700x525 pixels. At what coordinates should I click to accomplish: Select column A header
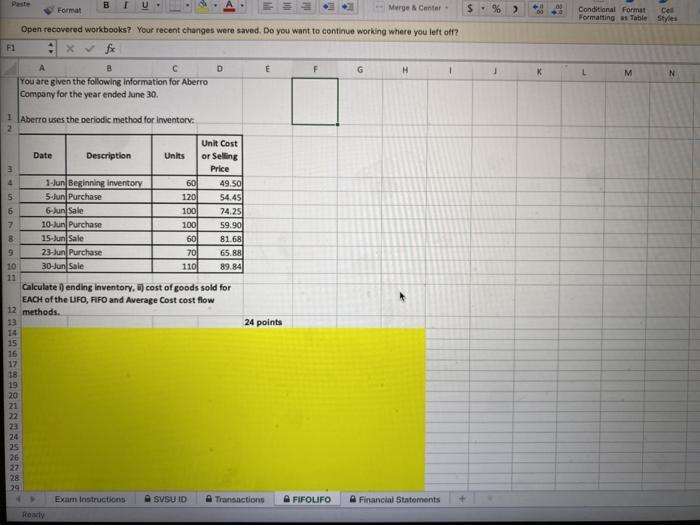tap(42, 68)
